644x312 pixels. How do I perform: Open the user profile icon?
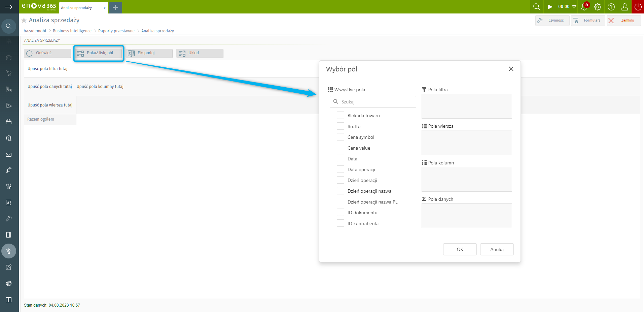point(624,7)
